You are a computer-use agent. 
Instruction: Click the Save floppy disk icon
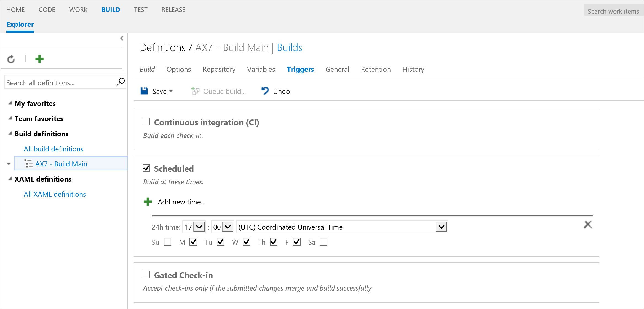coord(144,91)
